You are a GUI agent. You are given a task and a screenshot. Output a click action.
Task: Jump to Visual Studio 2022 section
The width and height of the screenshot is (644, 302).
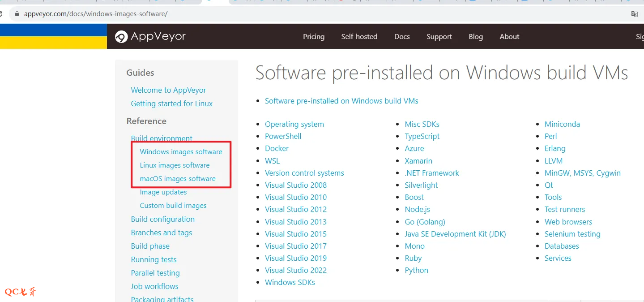click(x=295, y=270)
